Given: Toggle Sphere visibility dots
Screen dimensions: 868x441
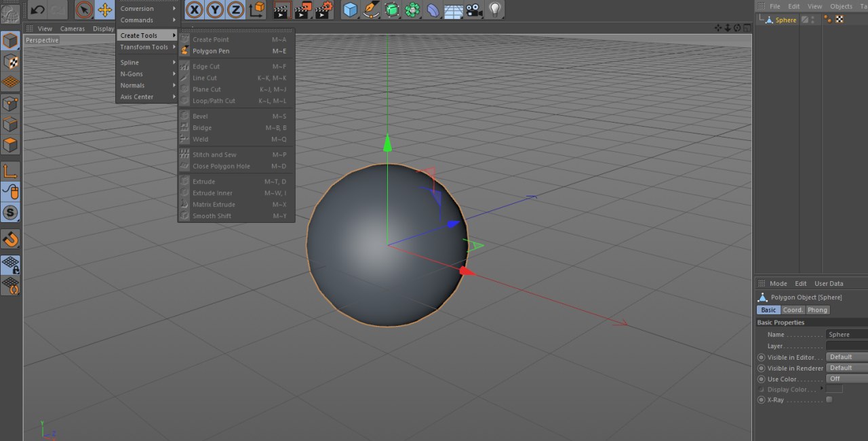Looking at the screenshot, I should point(813,20).
